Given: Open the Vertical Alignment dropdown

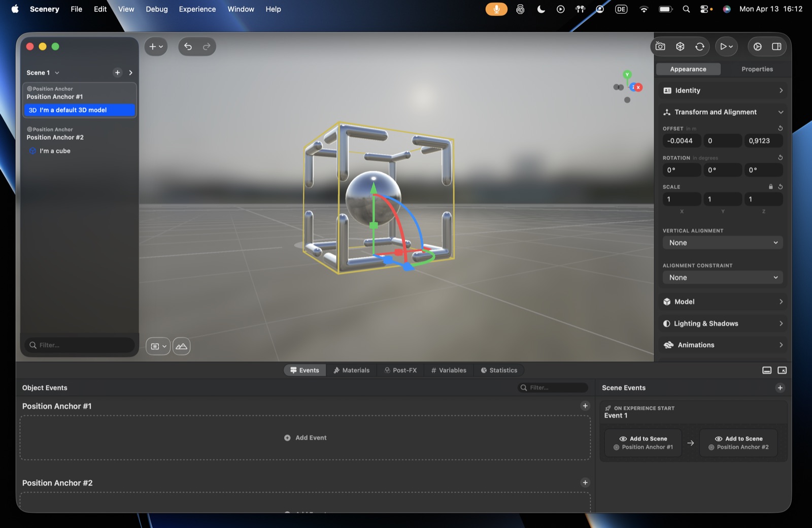Looking at the screenshot, I should point(723,243).
